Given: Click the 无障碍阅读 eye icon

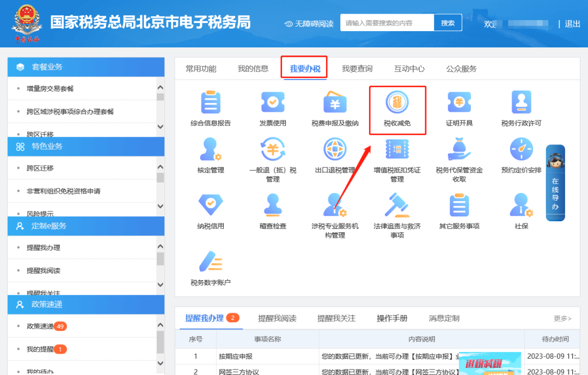Looking at the screenshot, I should [289, 23].
